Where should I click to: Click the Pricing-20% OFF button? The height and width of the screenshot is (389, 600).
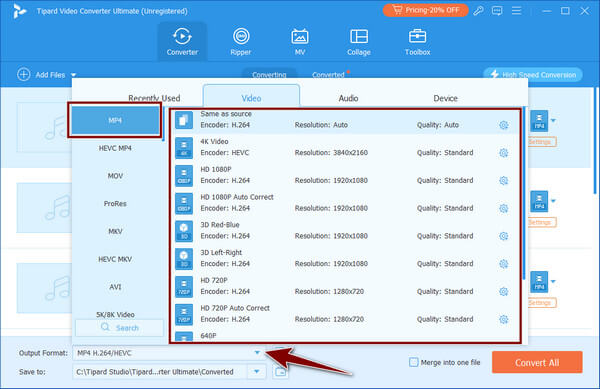point(426,10)
